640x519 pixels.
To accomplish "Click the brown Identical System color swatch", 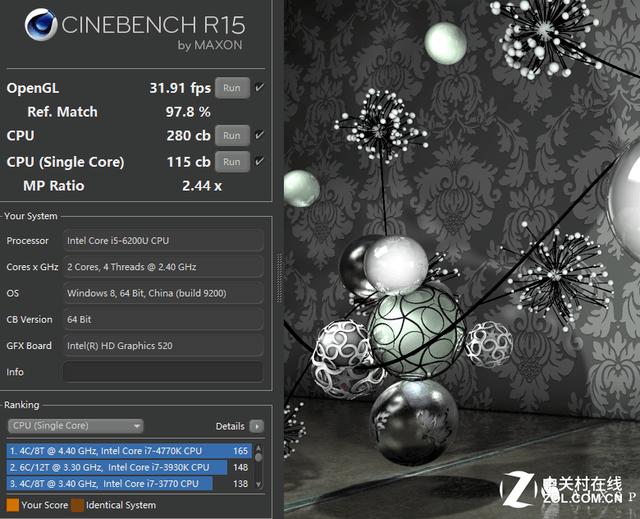I will pyautogui.click(x=78, y=505).
